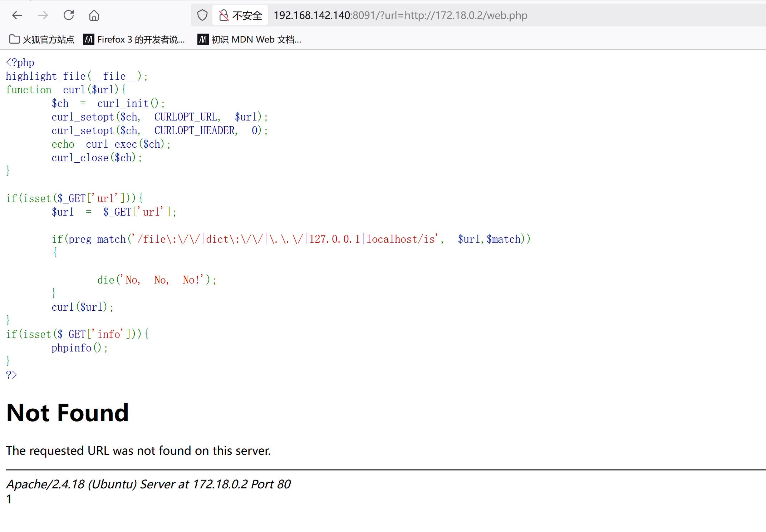
Task: Click the Not Found heading
Action: (x=68, y=413)
